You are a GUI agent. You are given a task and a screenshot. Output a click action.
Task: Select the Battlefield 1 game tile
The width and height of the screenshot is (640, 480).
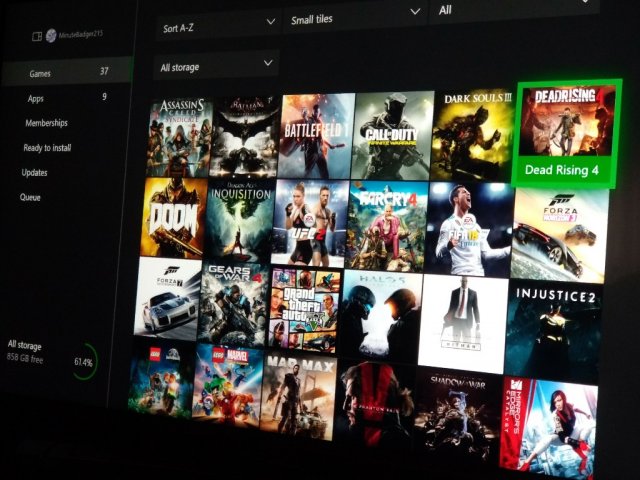point(316,136)
